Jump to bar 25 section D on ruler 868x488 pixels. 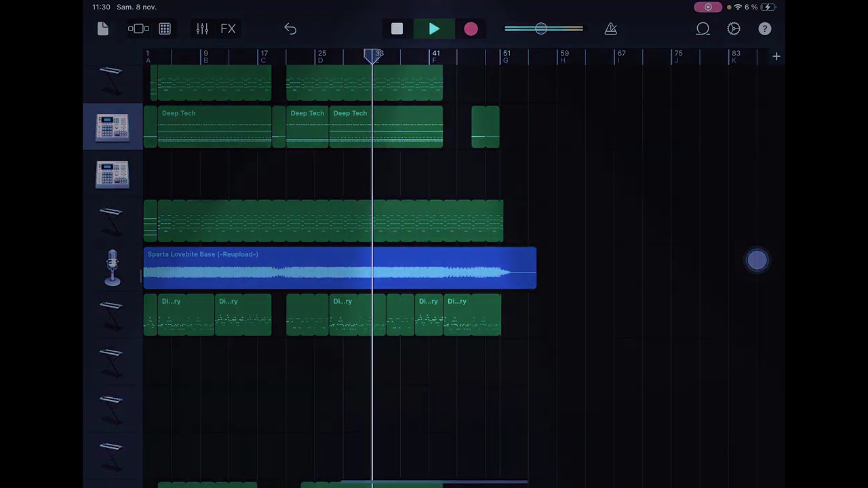[321, 56]
